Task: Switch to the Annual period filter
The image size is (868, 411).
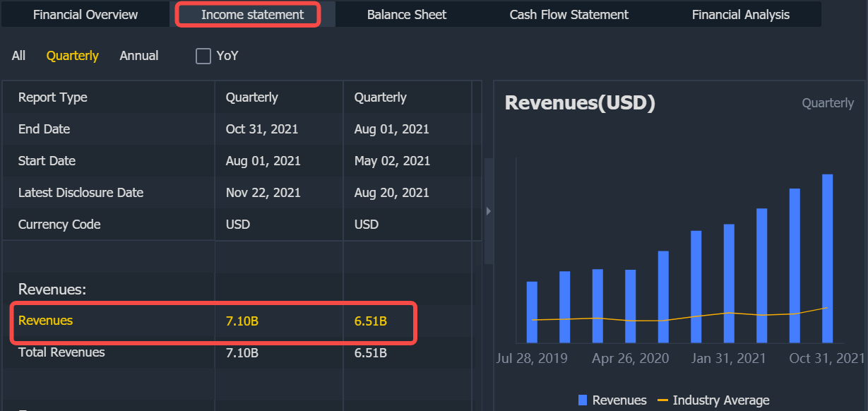Action: [139, 56]
